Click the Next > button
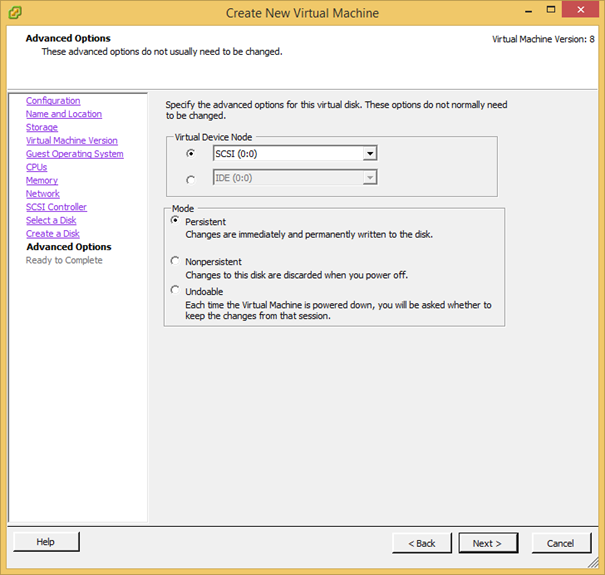Screen dimensions: 605x575 [488, 543]
